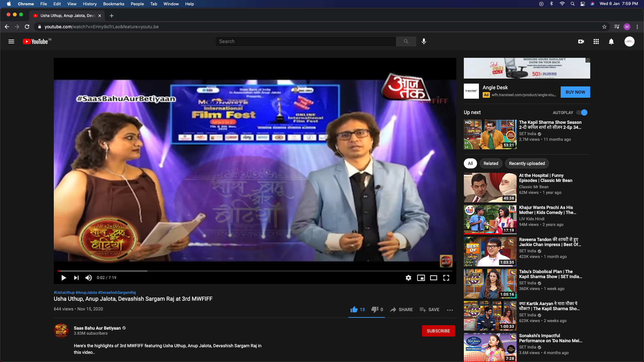This screenshot has width=644, height=362.
Task: Toggle the Autoplay switch
Action: [582, 112]
